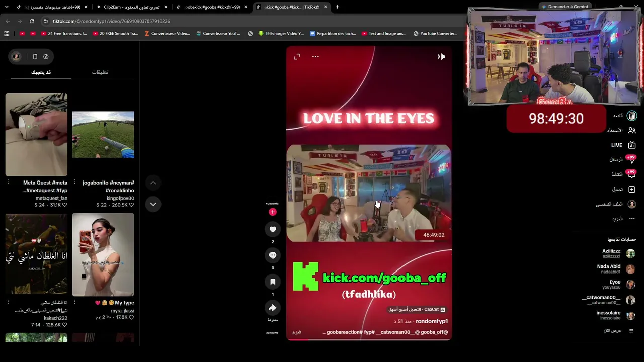
Task: Open the Nada Abid followed account
Action: coord(616,269)
